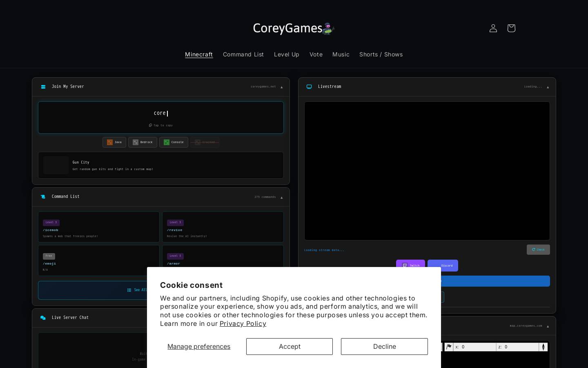Viewport: 588px width, 368px height.
Task: Select the Java platform button
Action: (x=114, y=142)
